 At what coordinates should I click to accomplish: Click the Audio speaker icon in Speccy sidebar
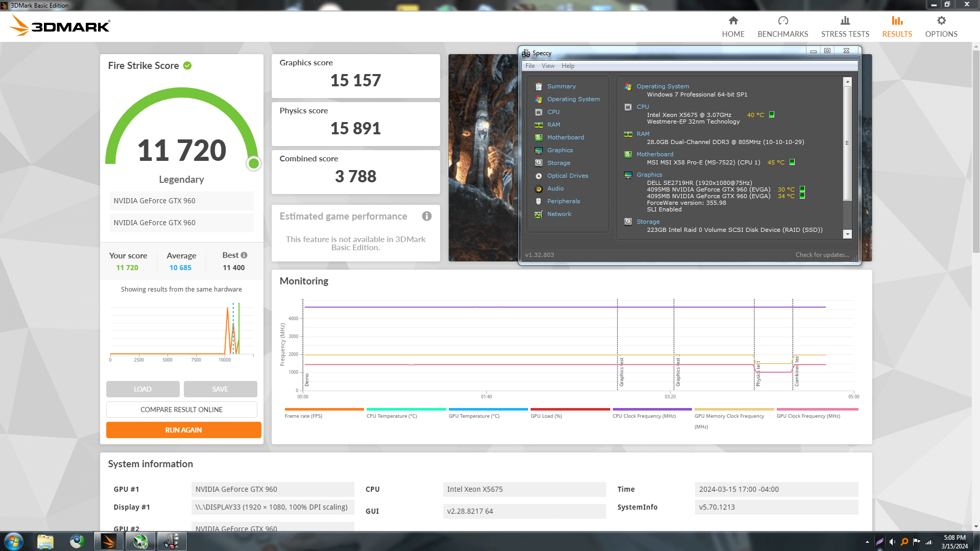[538, 188]
